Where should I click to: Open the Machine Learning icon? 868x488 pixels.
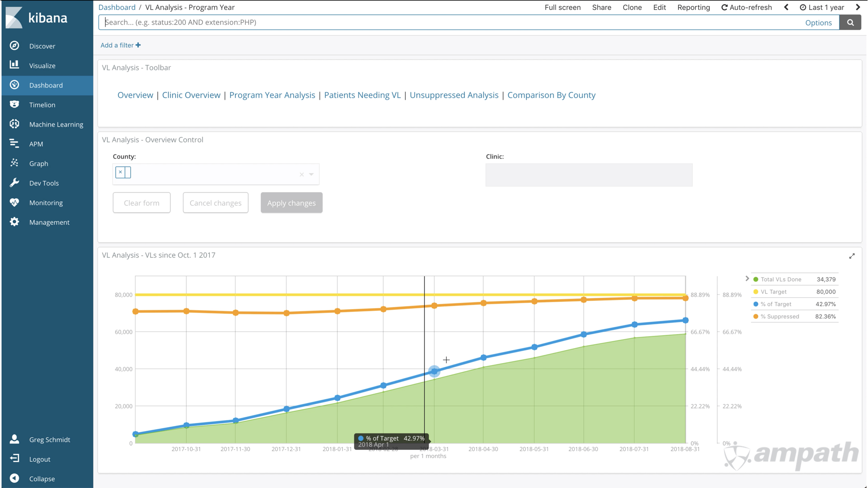tap(14, 124)
